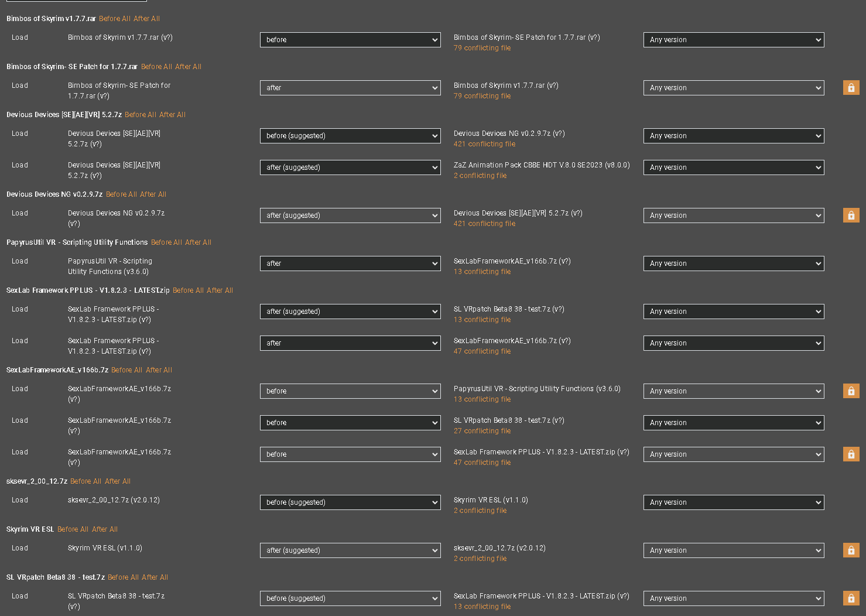Open '2 conflicting file' under sksevr_2_00_12.7z (v2.0.12) reference
866x616 pixels.
480,559
